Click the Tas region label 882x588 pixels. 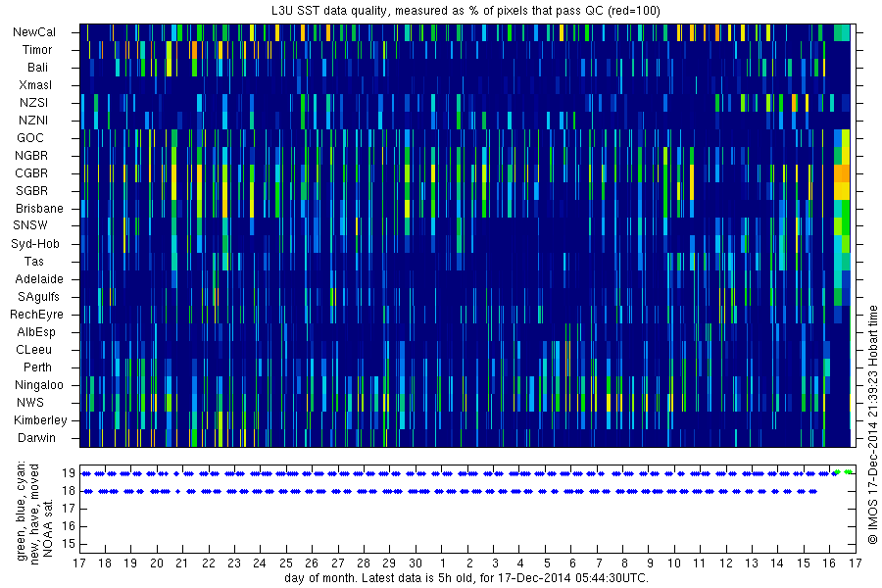(33, 261)
